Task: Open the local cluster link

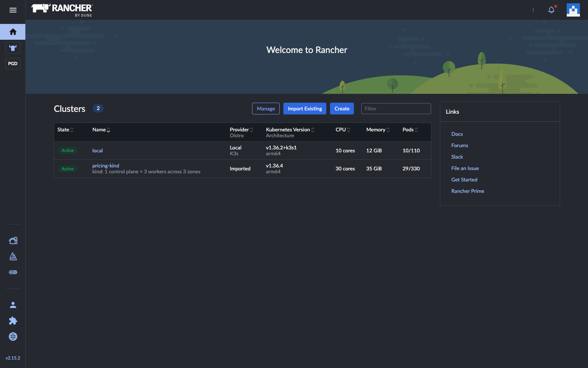Action: click(x=97, y=151)
